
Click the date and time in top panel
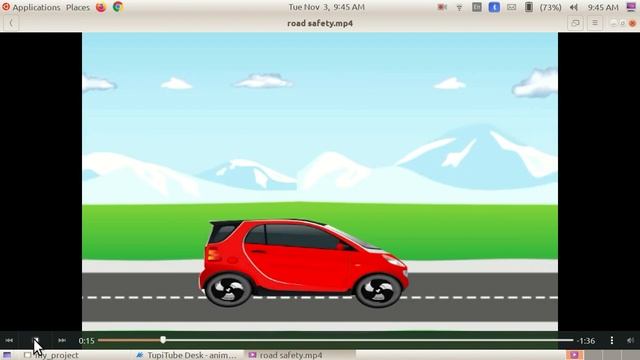click(327, 7)
